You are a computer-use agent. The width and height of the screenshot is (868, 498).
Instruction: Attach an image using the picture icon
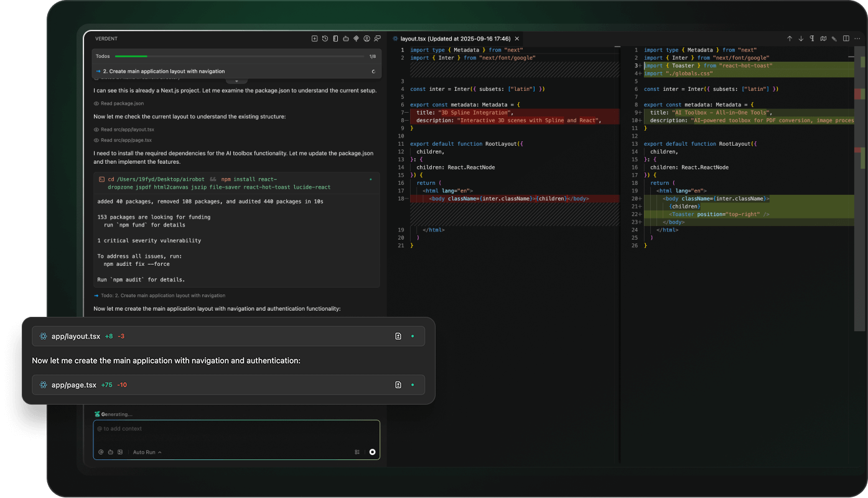pyautogui.click(x=120, y=452)
